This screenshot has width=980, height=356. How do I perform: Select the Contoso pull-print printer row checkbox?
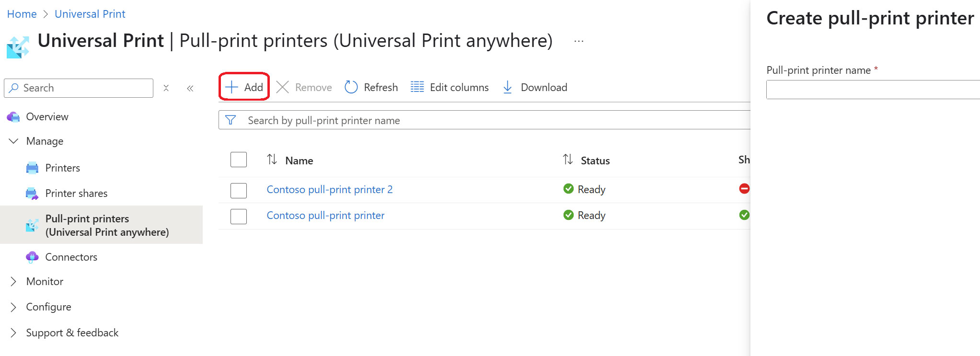[x=239, y=216]
